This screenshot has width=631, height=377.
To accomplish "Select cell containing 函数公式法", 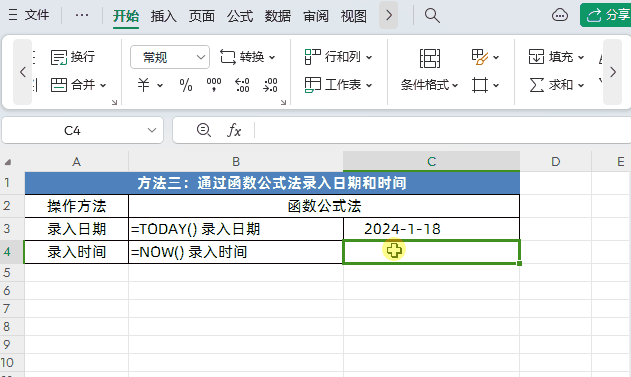I will click(x=324, y=206).
